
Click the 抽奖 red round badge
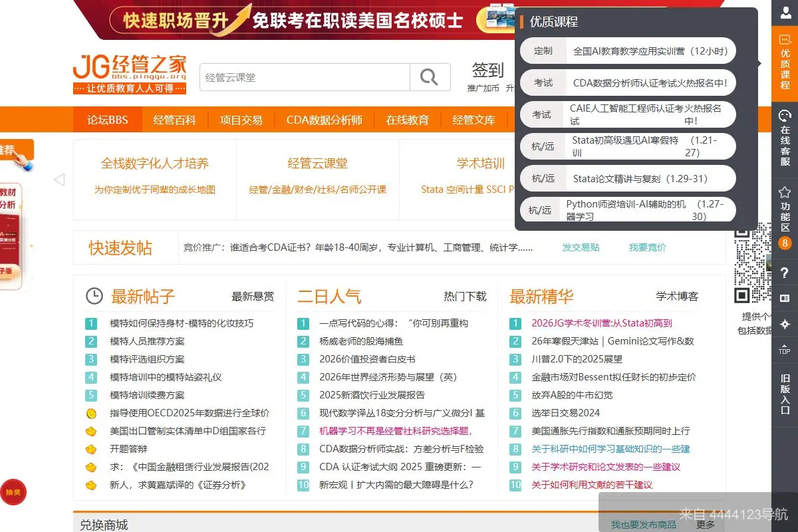coord(13,492)
